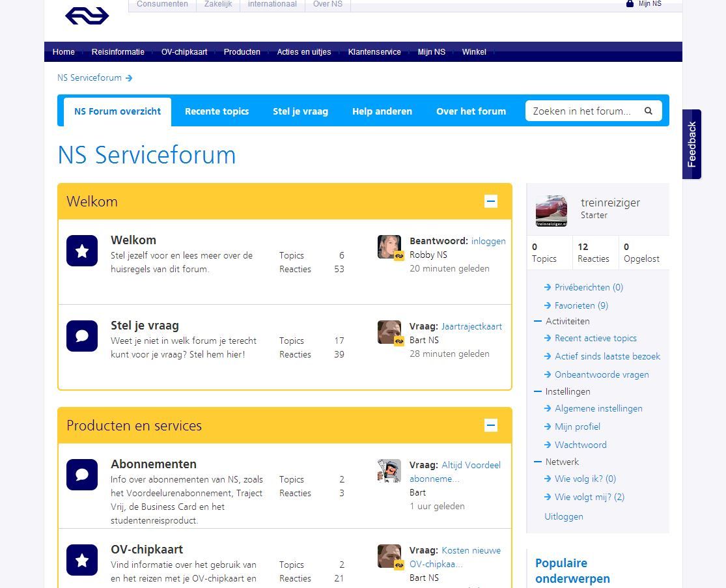This screenshot has height=588, width=726.
Task: Open Klantenservice in the main navigation
Action: click(x=374, y=52)
